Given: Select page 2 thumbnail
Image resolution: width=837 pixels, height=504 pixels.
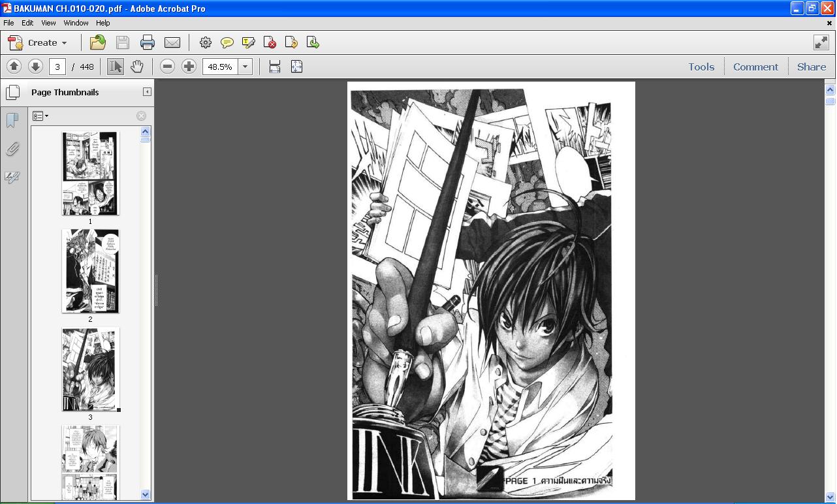Looking at the screenshot, I should [90, 271].
